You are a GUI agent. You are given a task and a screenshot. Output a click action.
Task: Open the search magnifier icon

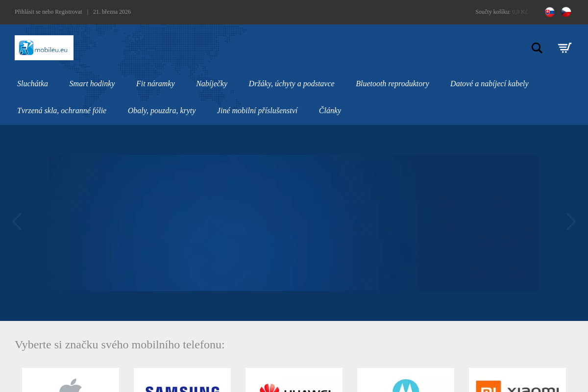coord(537,48)
